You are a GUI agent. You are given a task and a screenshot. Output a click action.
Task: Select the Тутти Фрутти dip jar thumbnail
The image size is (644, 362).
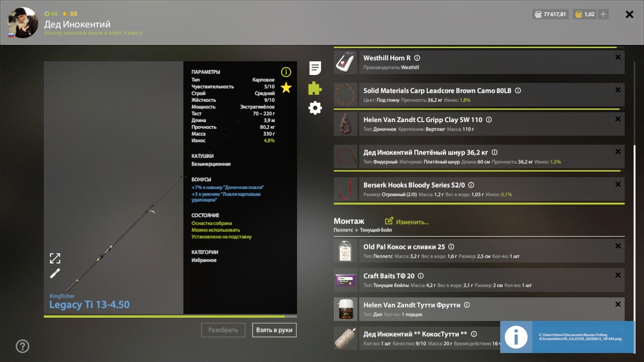pos(346,309)
